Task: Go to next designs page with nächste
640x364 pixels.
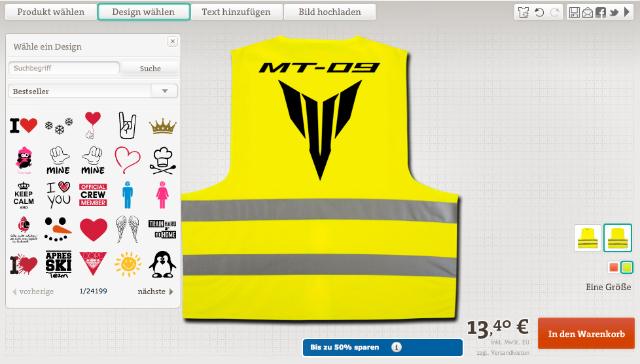Action: 156,291
